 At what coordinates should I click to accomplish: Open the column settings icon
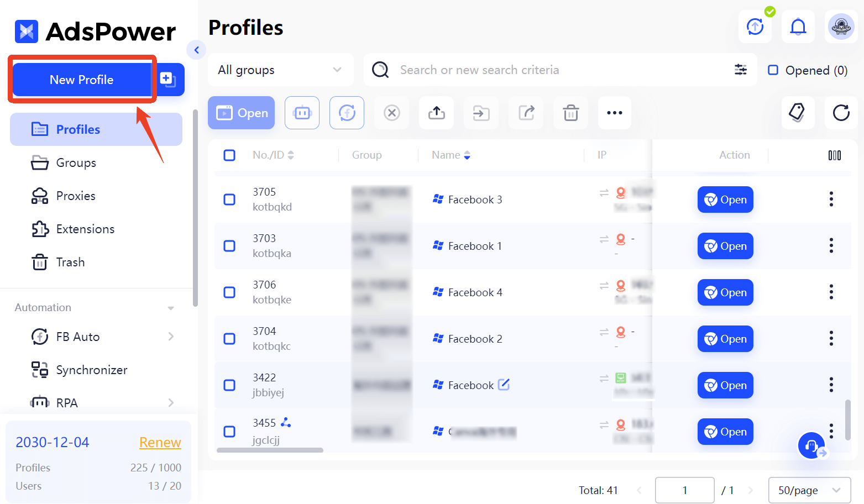(835, 155)
